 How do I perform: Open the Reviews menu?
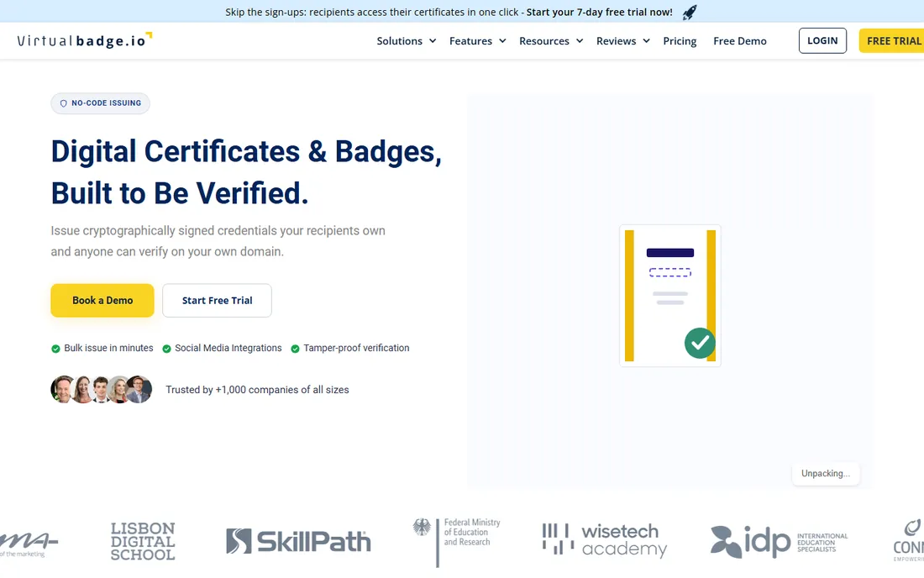(x=617, y=41)
